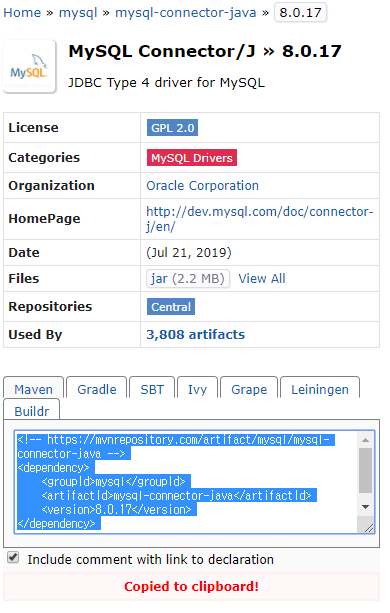Click the textarea scrollbar up arrow
Image resolution: width=390 pixels, height=613 pixels.
coord(365,440)
